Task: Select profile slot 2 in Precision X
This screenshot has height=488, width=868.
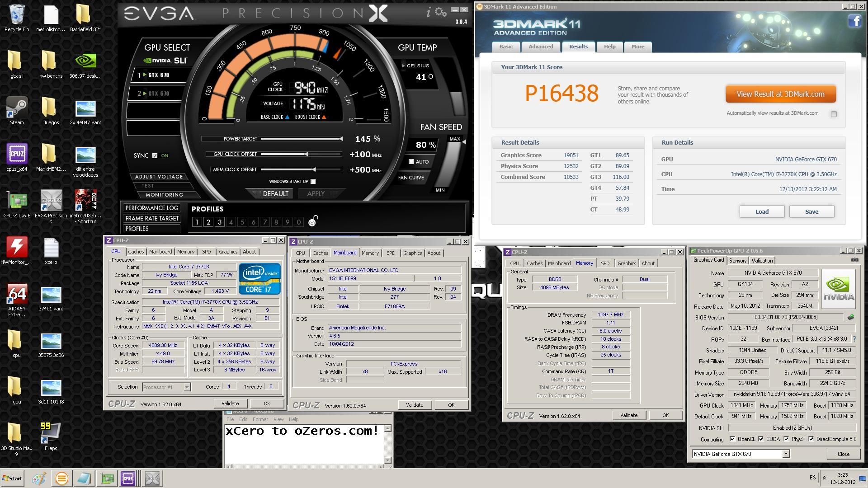Action: [x=208, y=222]
